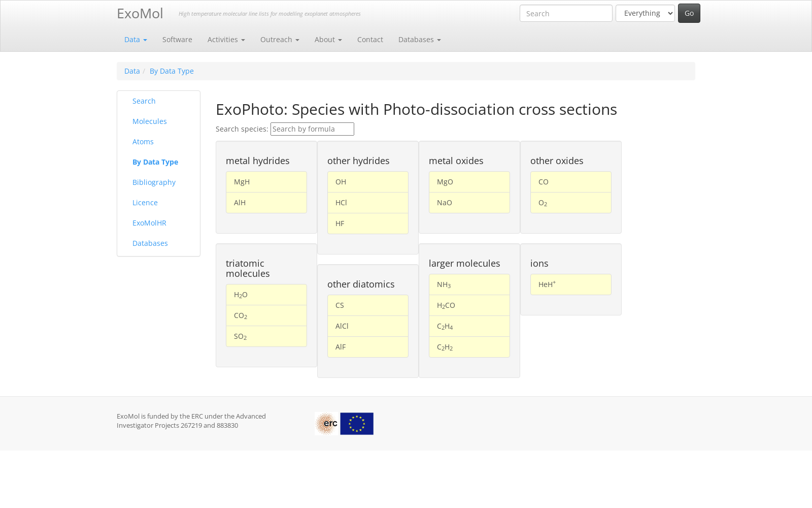Open the OH species entry
812x508 pixels.
(368, 182)
